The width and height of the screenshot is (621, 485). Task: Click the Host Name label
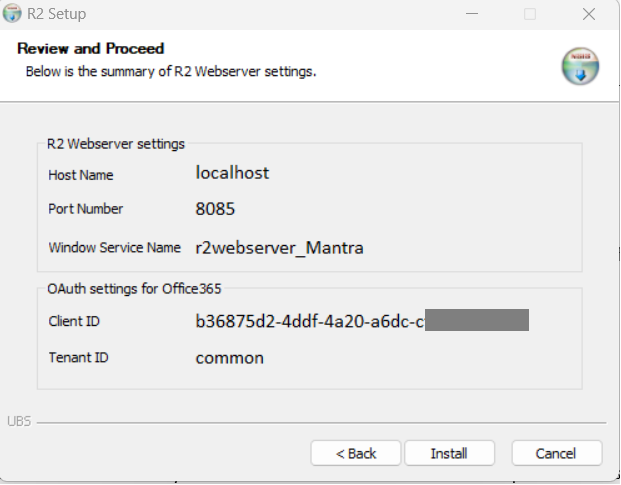pyautogui.click(x=81, y=175)
